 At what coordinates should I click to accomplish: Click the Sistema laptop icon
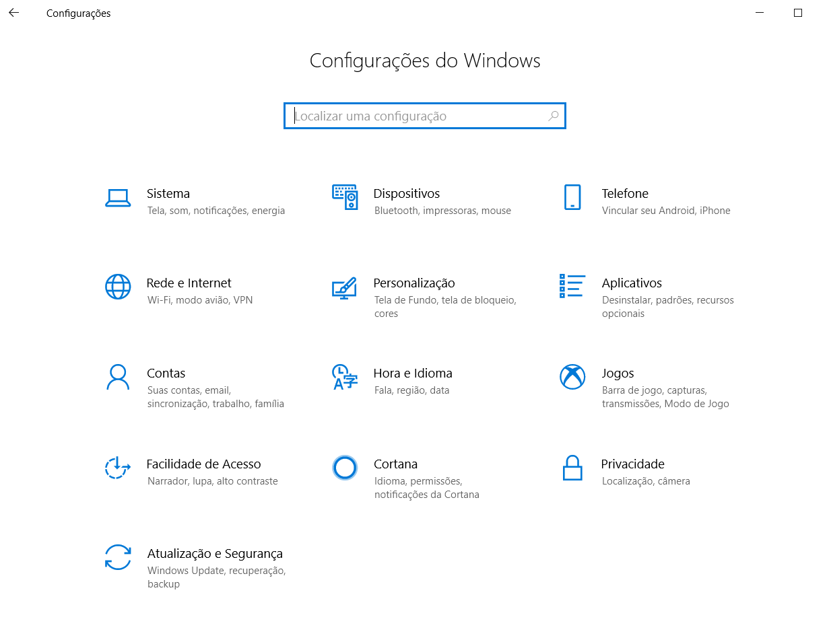tap(118, 198)
